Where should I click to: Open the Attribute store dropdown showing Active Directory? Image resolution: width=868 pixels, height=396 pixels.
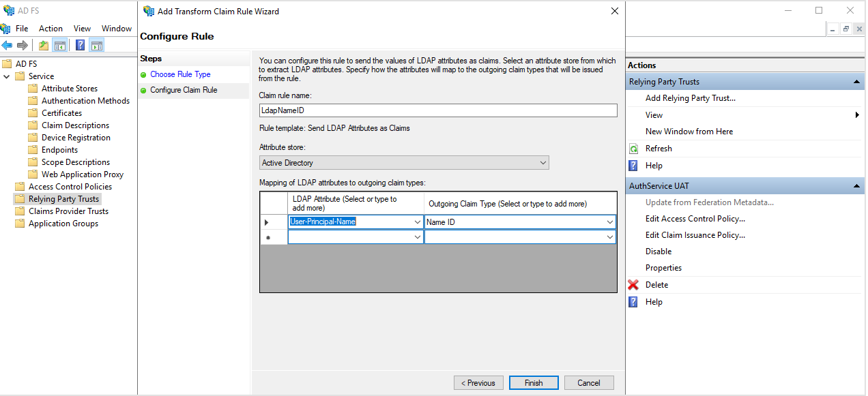point(544,162)
